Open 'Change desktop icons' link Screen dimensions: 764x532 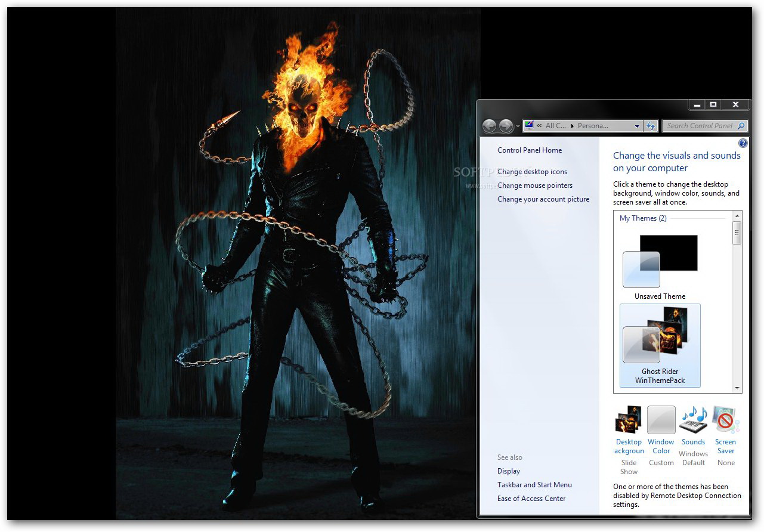click(532, 172)
